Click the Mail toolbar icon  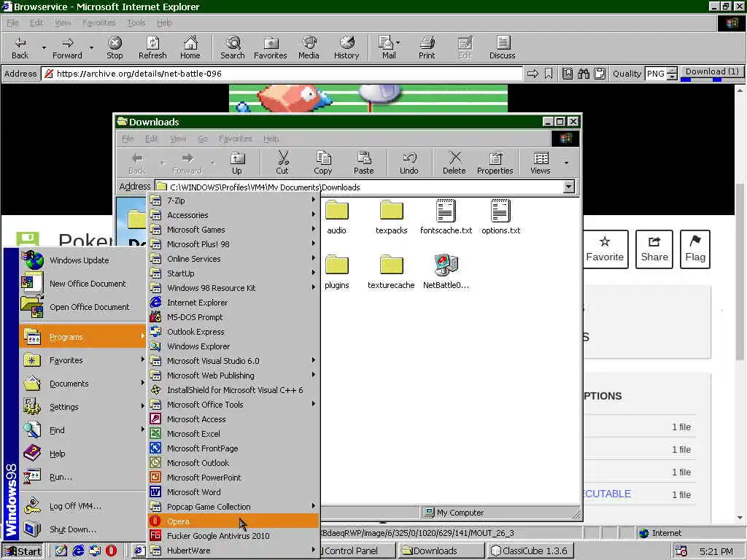point(388,47)
